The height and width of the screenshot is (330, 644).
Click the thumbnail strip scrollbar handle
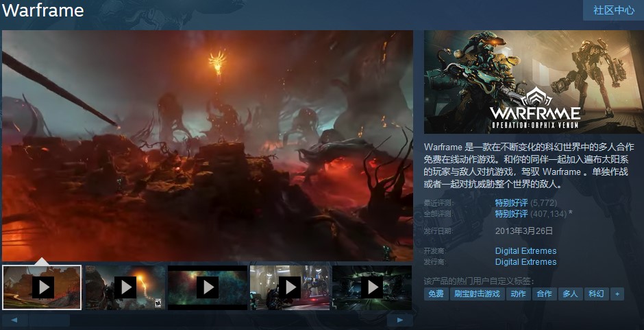coord(49,320)
